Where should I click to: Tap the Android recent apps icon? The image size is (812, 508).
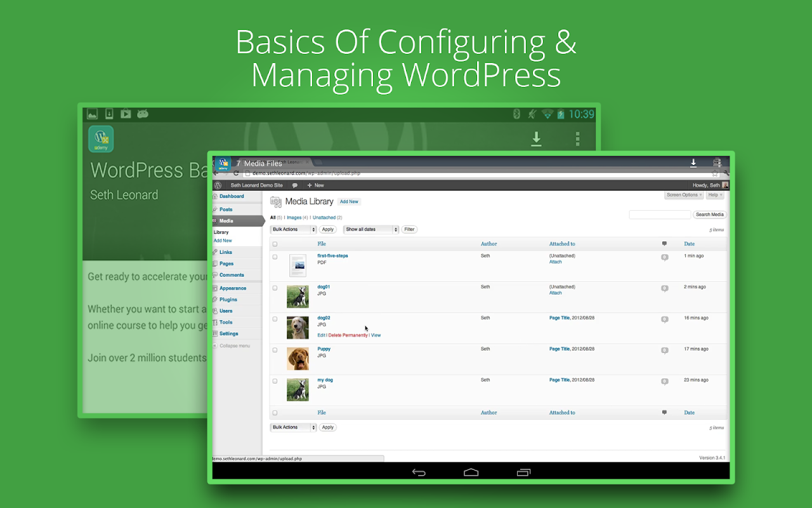pos(523,472)
